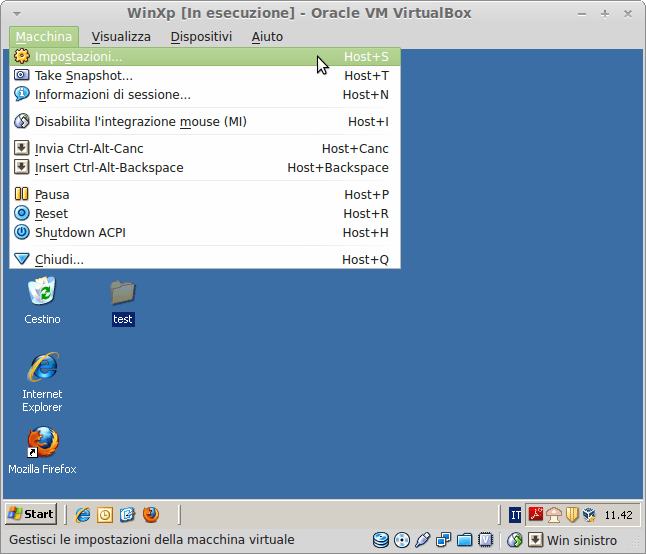Click shared folders status icon
Image resolution: width=646 pixels, height=554 pixels.
pyautogui.click(x=464, y=540)
